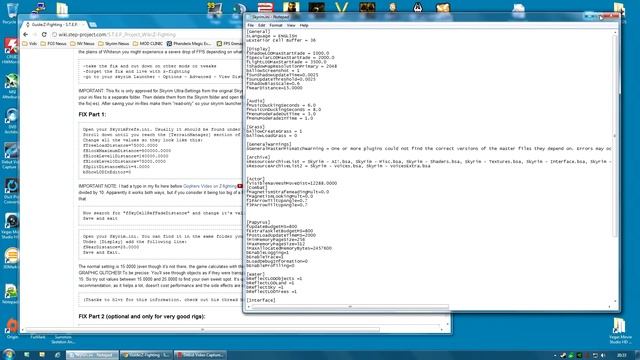The height and width of the screenshot is (360, 640).
Task: Open the monitor with dollar signs desktop icon
Action: [x=215, y=9]
